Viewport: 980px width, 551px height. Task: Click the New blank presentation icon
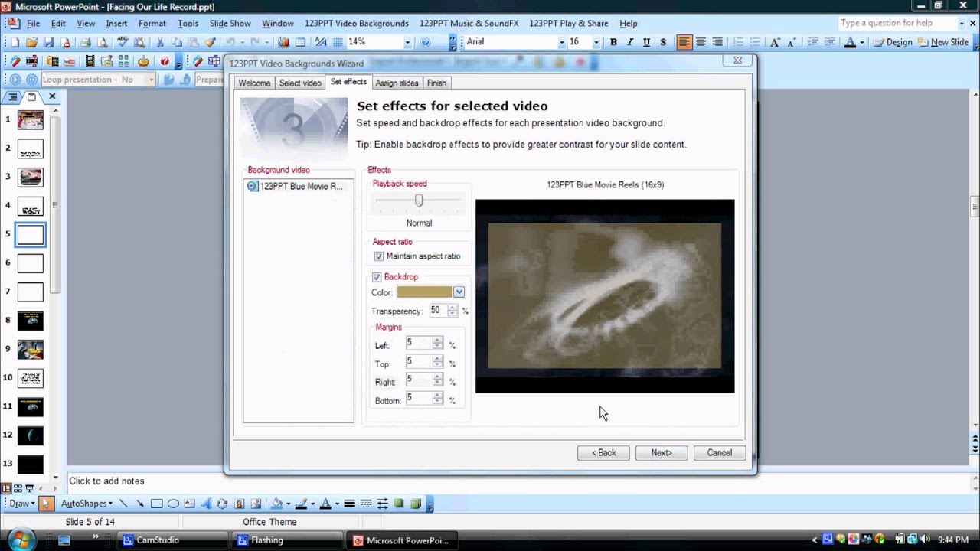click(15, 43)
